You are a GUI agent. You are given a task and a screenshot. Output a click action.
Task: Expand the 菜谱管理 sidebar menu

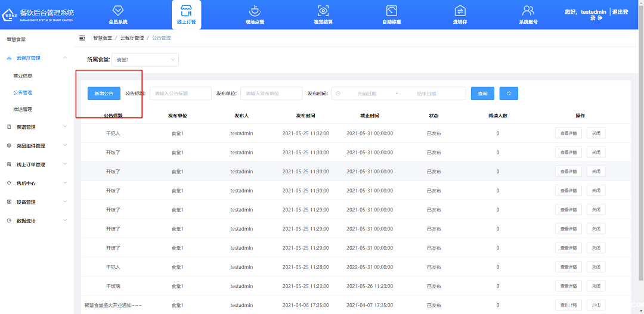37,127
